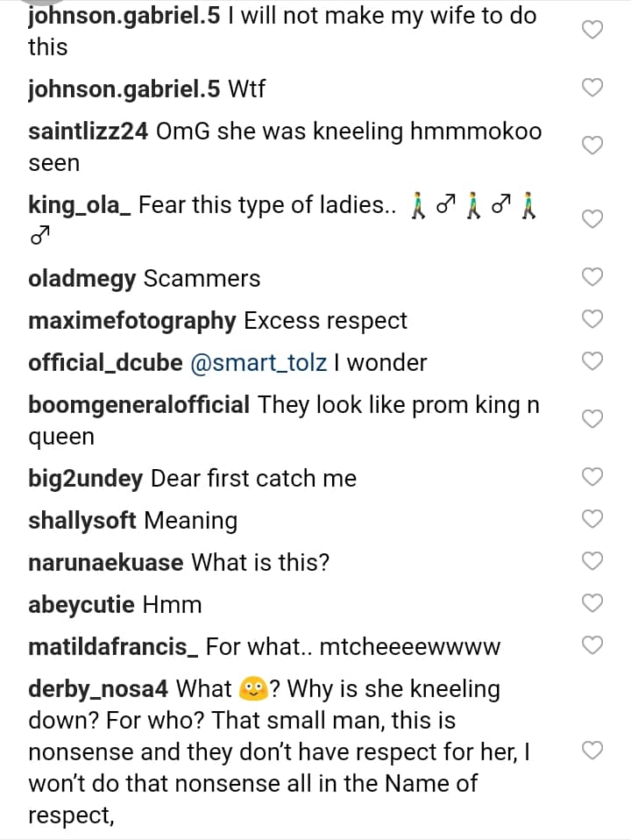Screen dimensions: 631x840
Task: Visit maximefotography's profile from username
Action: (131, 321)
